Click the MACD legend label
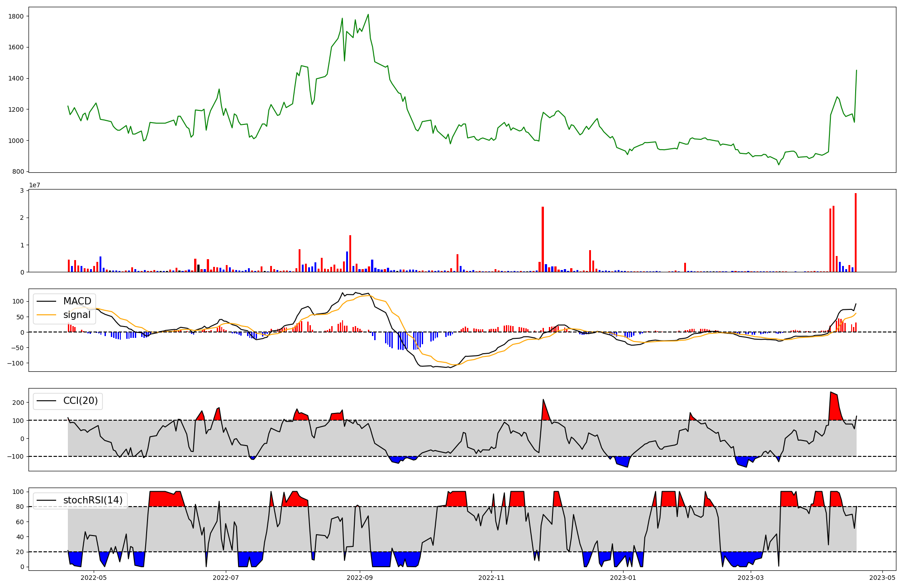The width and height of the screenshot is (905, 588). [77, 301]
